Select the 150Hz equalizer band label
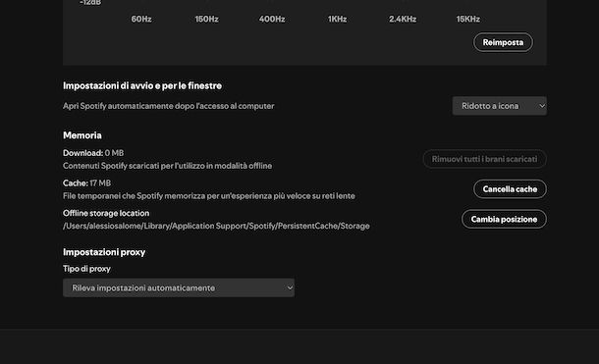The height and width of the screenshot is (364, 599). (x=206, y=19)
